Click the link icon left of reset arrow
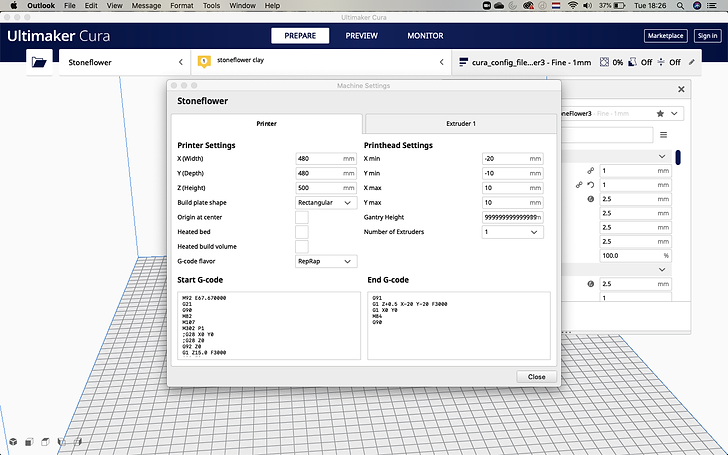The width and height of the screenshot is (728, 455). coord(579,185)
